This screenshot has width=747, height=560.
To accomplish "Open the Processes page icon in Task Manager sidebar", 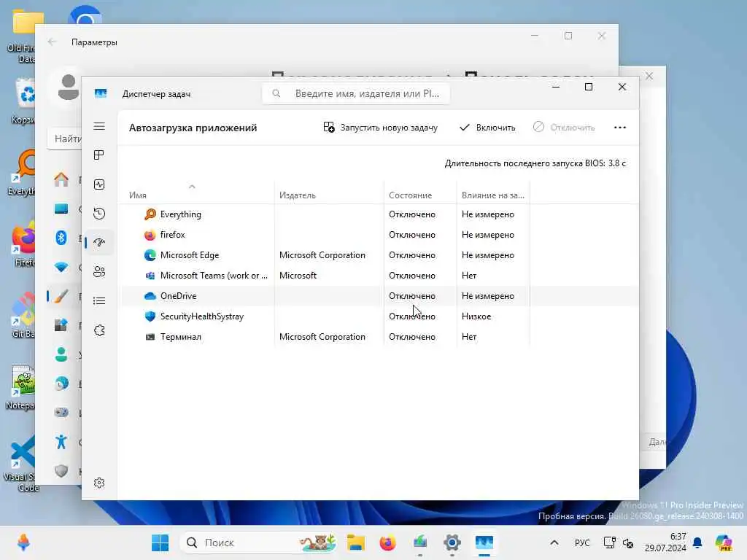I will pos(99,155).
